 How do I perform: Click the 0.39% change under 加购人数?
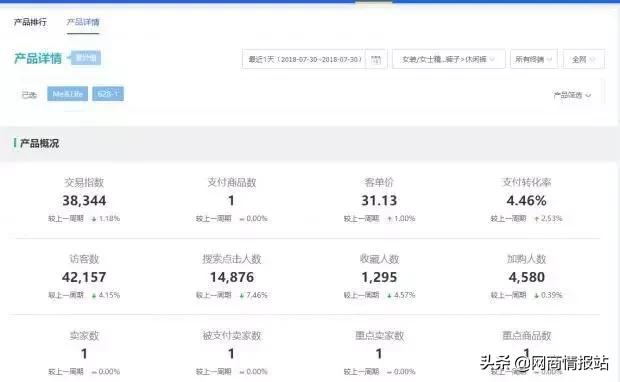[x=552, y=295]
